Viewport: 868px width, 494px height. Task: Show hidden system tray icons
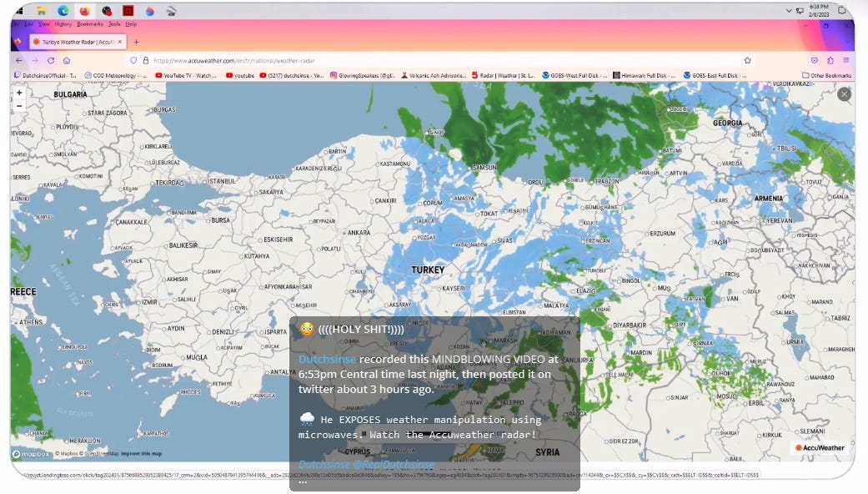789,11
